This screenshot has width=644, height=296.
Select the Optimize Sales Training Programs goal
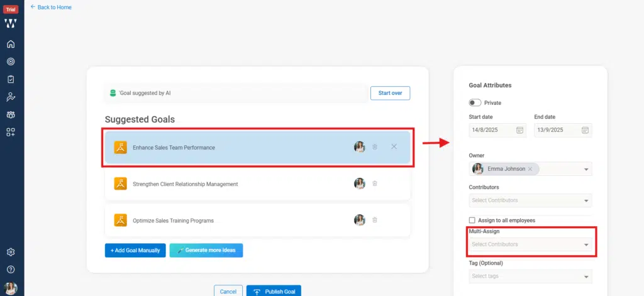tap(257, 221)
